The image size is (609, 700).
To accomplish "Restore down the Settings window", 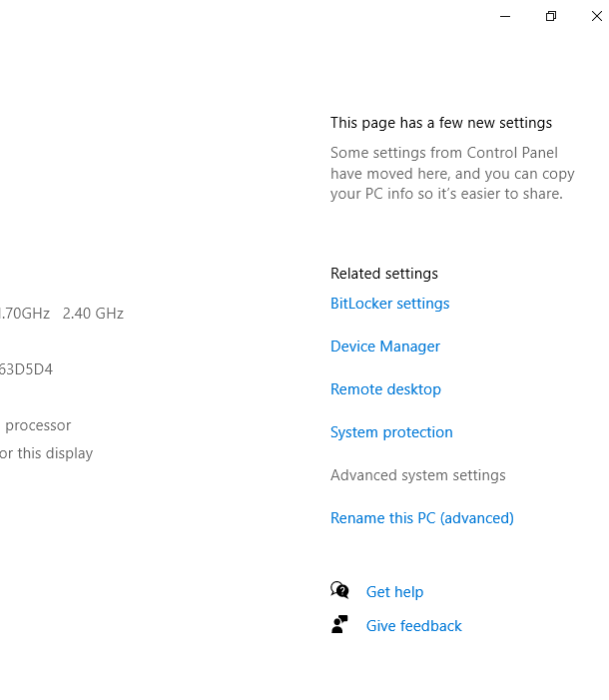I will [x=551, y=17].
